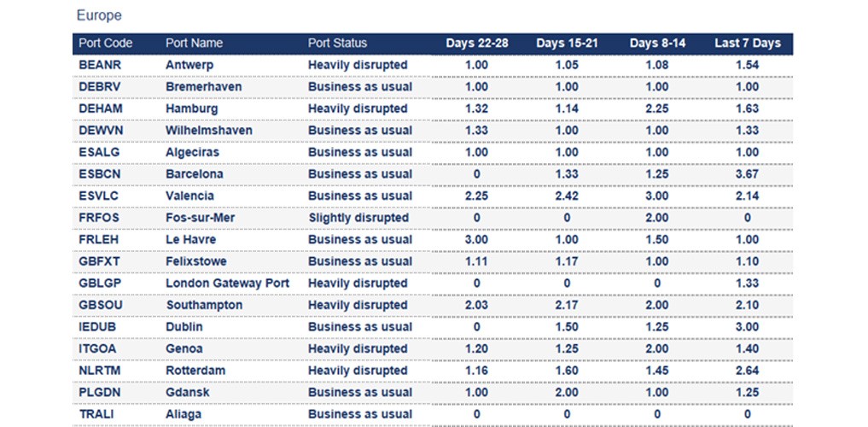The height and width of the screenshot is (427, 868).
Task: Click Valencia's Days 8-14 value 3.00
Action: point(656,196)
